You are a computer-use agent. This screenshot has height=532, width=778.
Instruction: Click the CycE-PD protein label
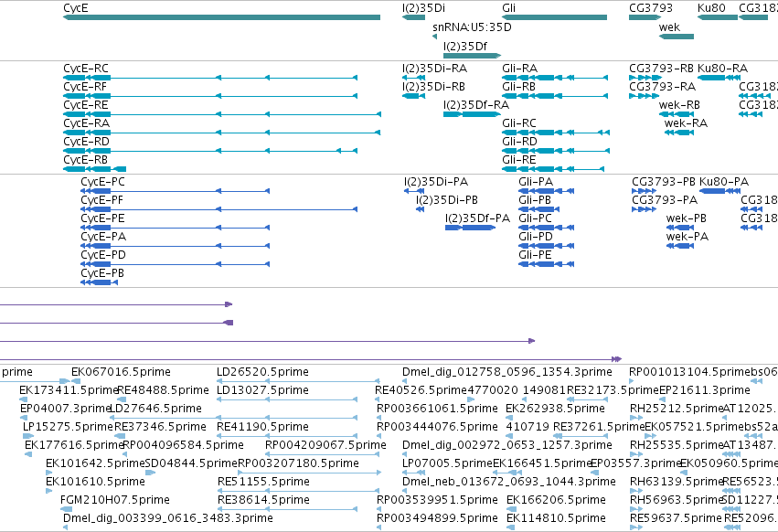pos(103,256)
